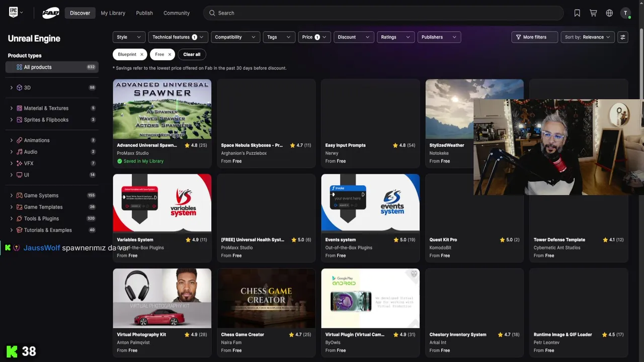Image resolution: width=644 pixels, height=362 pixels.
Task: Focus the Search input field
Action: click(383, 13)
